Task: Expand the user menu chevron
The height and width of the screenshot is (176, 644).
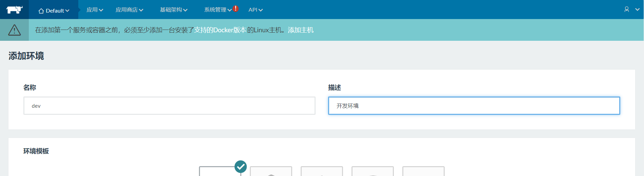Action: pos(637,10)
